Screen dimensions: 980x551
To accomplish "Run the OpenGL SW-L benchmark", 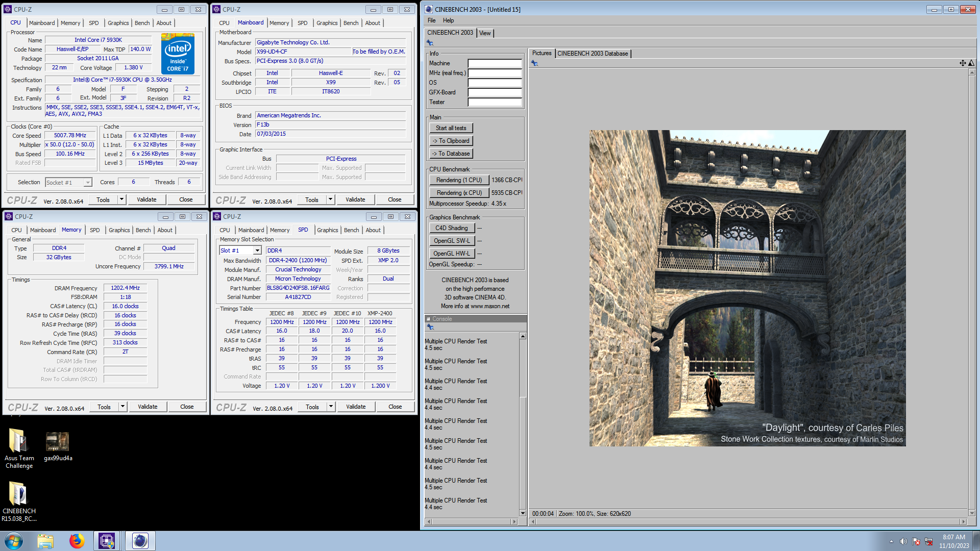I will tap(452, 241).
